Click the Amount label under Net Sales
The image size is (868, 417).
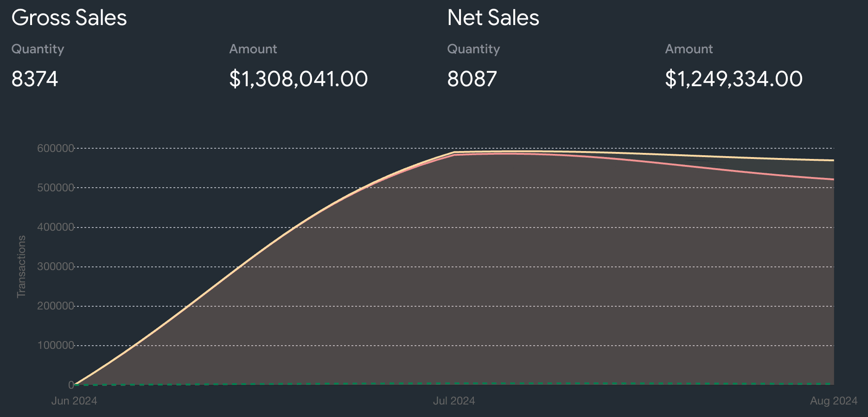point(689,49)
